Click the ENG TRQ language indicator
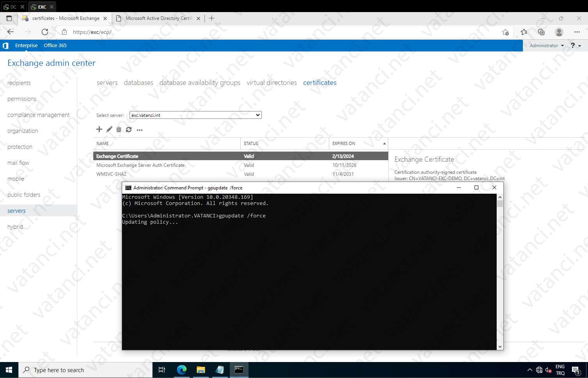This screenshot has width=588, height=378. [x=560, y=370]
